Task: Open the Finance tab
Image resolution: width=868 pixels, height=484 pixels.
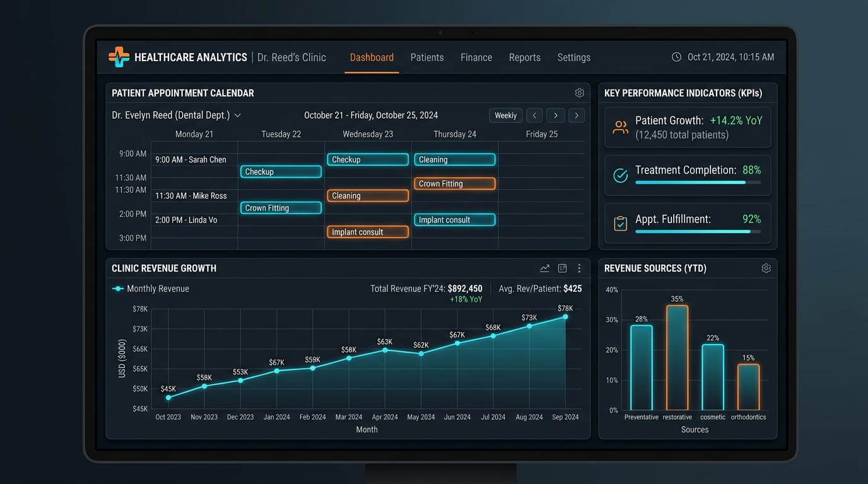Action: point(476,57)
